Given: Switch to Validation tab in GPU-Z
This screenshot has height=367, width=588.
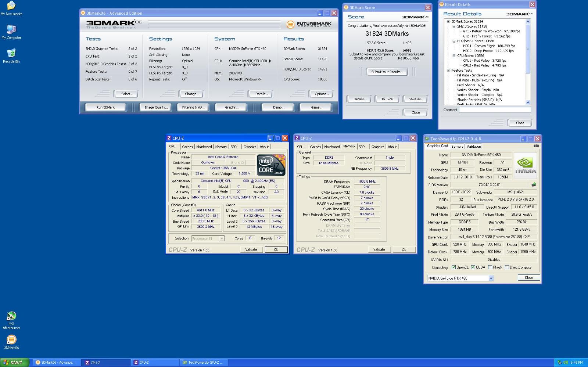Looking at the screenshot, I should pyautogui.click(x=474, y=146).
